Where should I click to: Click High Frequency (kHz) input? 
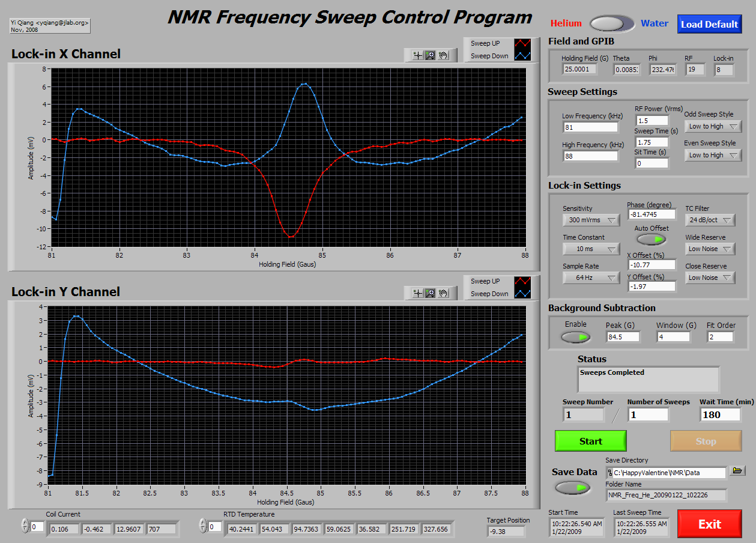click(x=590, y=156)
